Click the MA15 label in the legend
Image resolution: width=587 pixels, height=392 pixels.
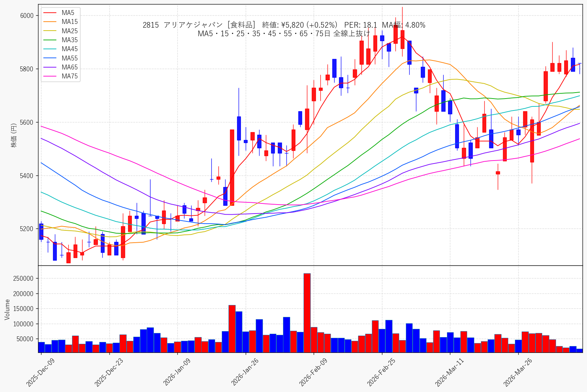[x=70, y=22]
